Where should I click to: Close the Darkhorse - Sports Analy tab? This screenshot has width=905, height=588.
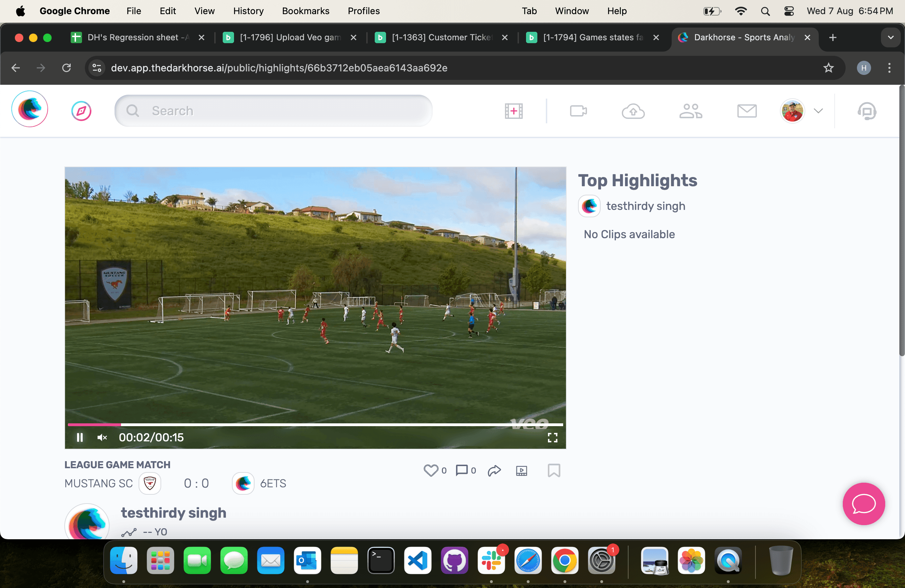point(807,37)
